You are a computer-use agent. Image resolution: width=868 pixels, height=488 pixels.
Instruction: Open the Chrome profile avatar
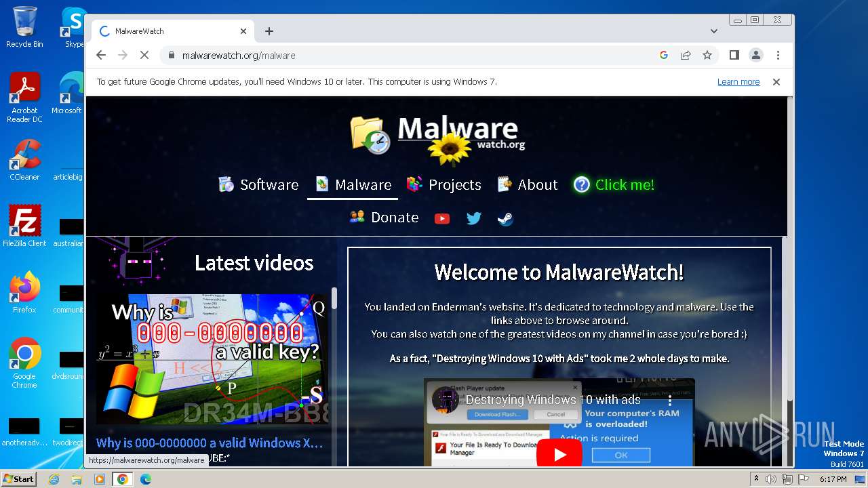pos(755,56)
